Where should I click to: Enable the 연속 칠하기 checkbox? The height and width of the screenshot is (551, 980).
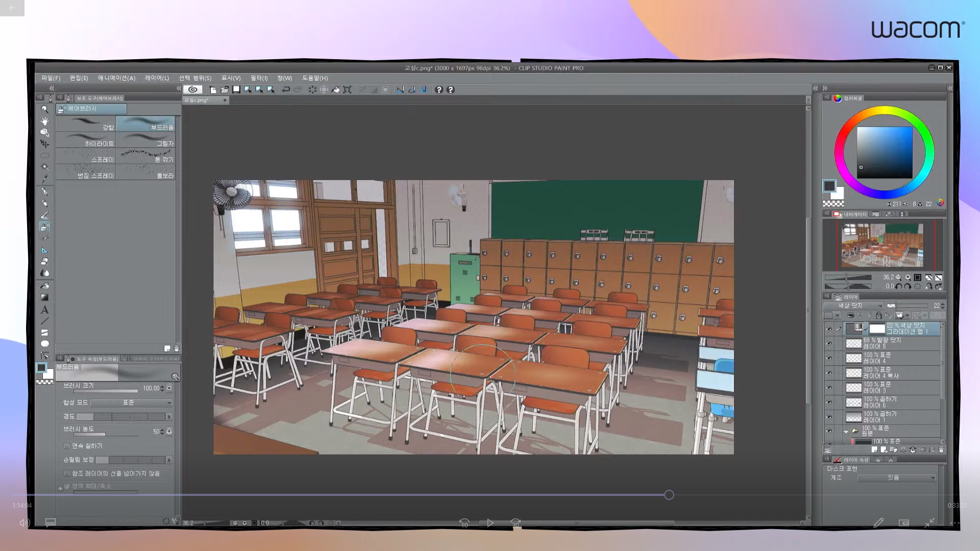click(67, 446)
